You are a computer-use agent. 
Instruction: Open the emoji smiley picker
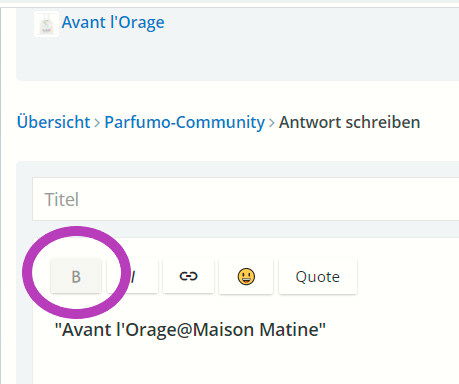(x=246, y=276)
